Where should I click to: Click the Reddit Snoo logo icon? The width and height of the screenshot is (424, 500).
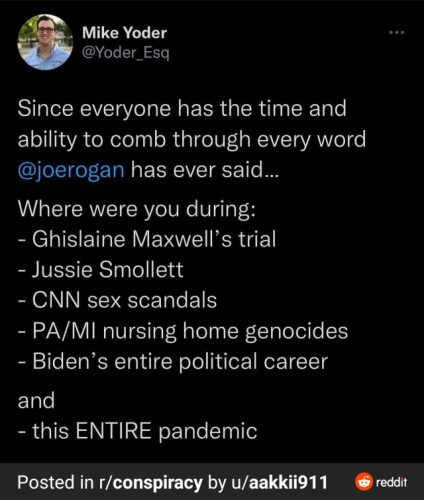coord(364,482)
